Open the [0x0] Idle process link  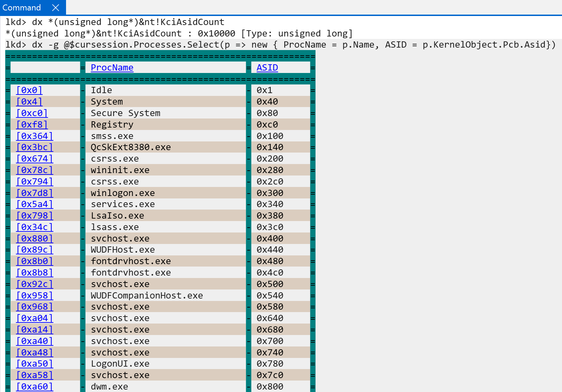click(x=29, y=90)
